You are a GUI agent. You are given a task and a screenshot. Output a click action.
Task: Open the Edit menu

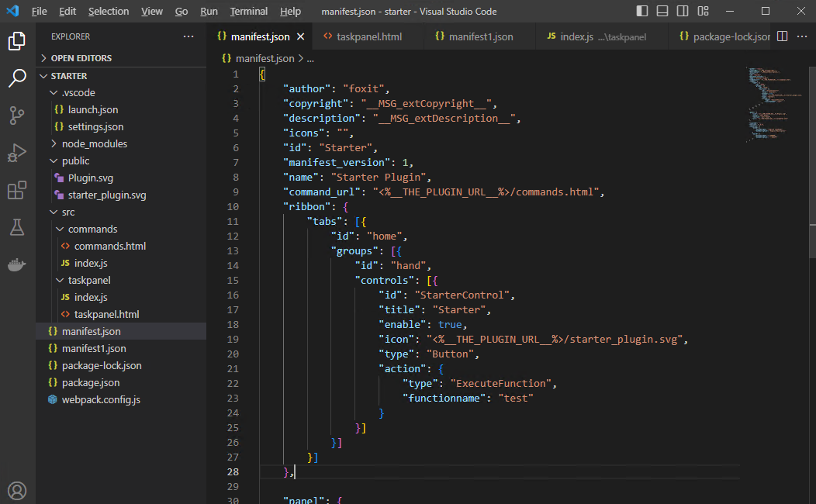pyautogui.click(x=67, y=11)
